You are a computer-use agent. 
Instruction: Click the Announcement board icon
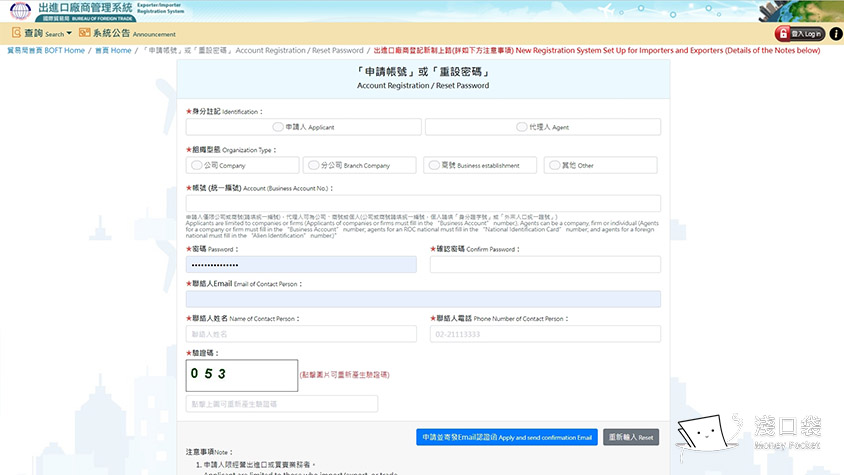(85, 33)
